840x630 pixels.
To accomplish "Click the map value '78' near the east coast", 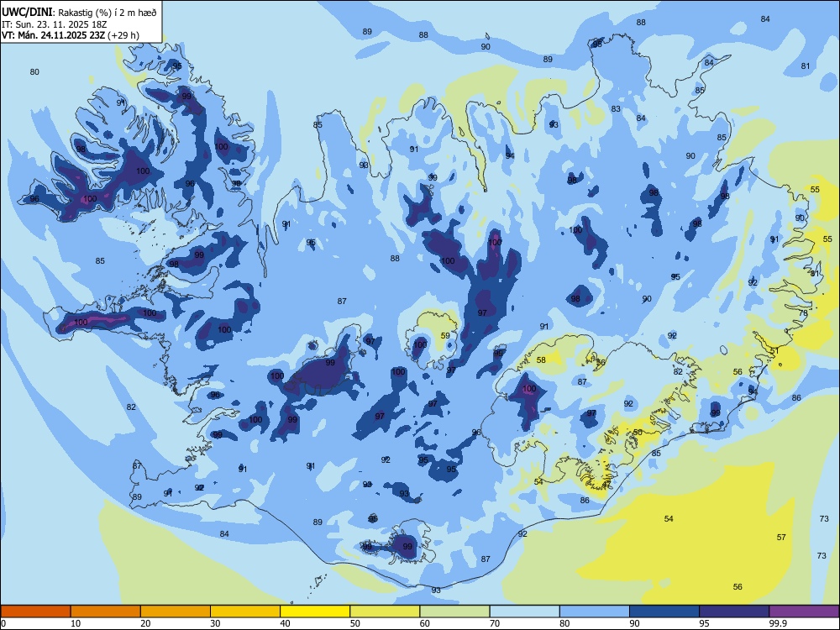I will point(803,312).
